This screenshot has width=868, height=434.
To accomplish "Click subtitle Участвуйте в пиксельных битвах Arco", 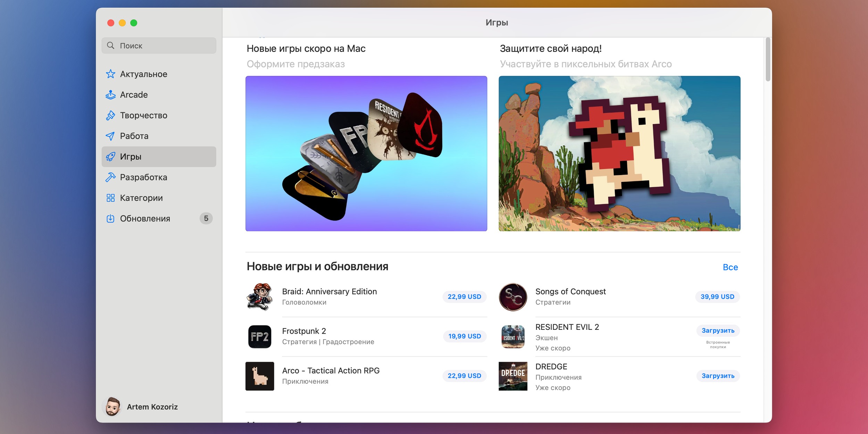I will pos(586,64).
